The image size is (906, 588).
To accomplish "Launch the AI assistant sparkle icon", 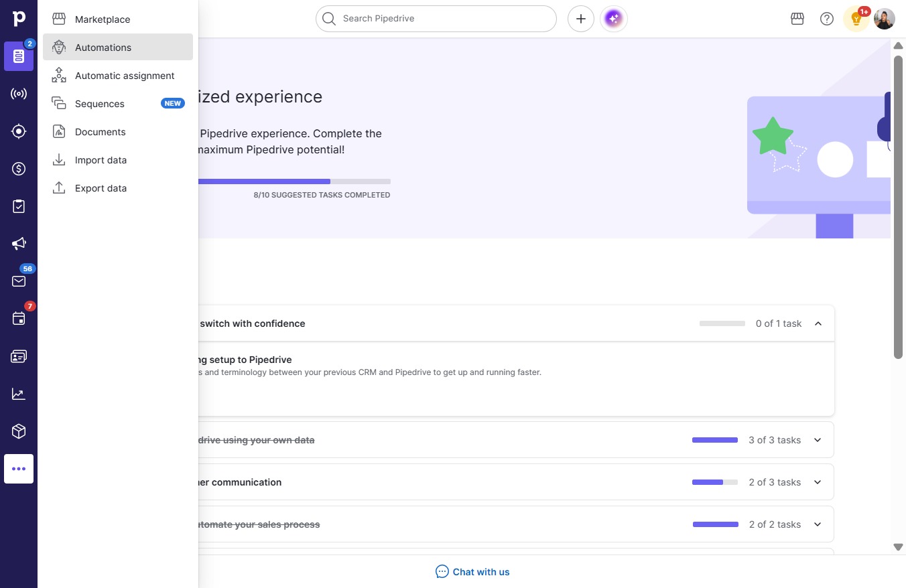I will (x=614, y=19).
